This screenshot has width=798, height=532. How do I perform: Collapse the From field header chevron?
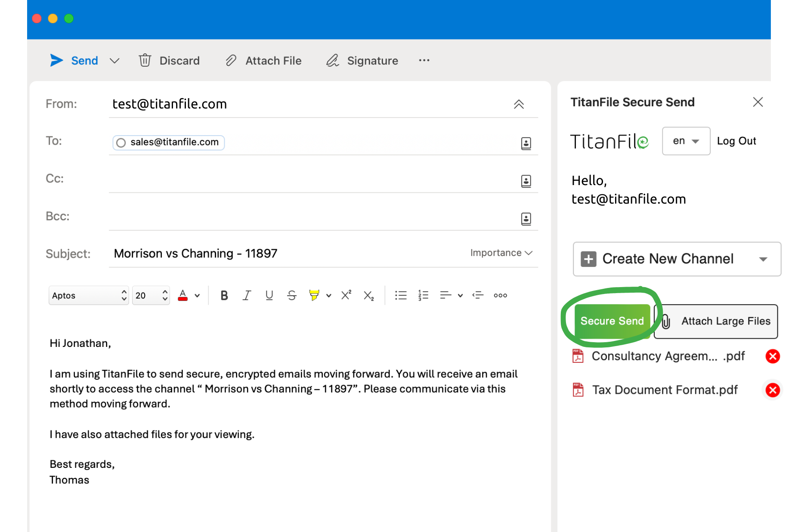[519, 104]
